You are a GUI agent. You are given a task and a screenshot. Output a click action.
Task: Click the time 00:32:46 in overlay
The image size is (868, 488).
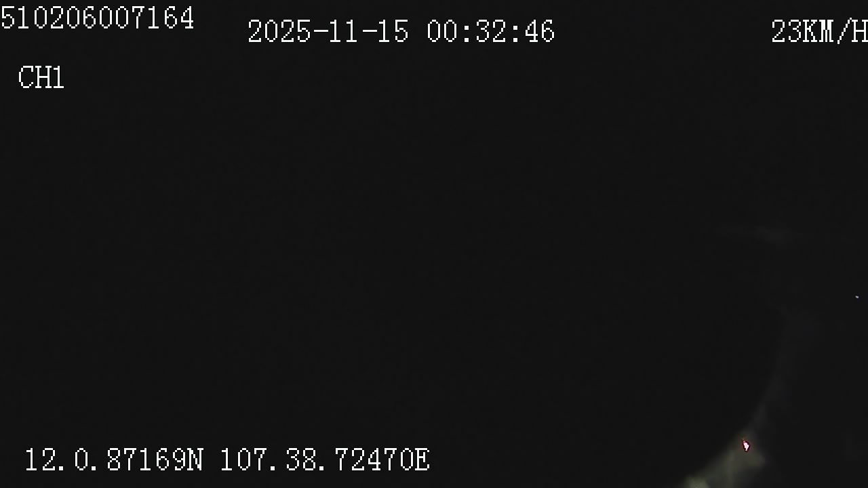coord(491,32)
